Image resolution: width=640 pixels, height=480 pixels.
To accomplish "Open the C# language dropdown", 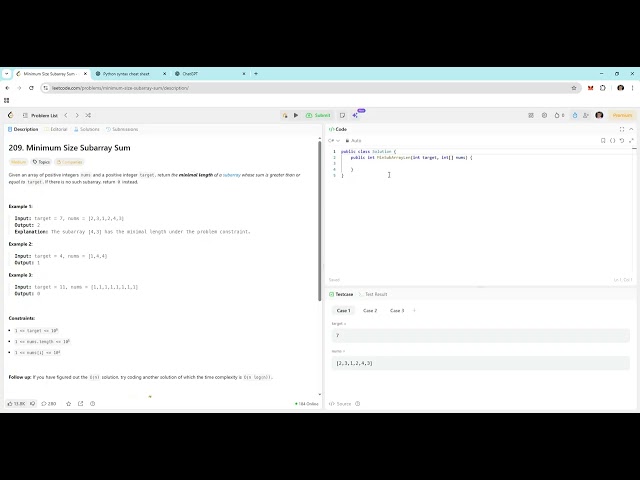I will click(x=334, y=140).
